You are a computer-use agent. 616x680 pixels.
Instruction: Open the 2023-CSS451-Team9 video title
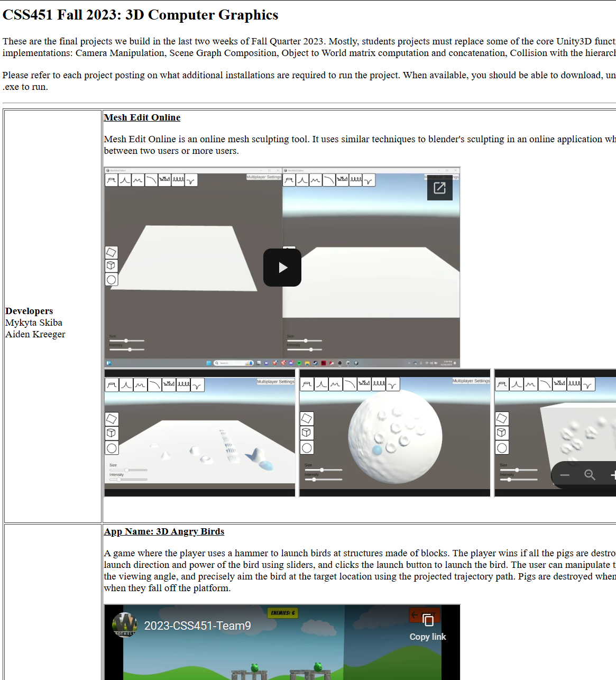[x=198, y=626]
